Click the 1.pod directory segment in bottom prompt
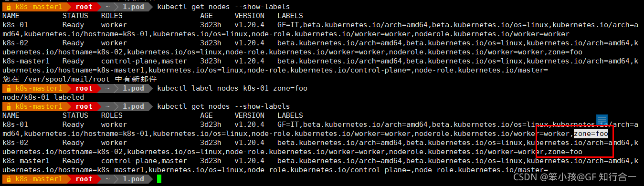 [133, 179]
